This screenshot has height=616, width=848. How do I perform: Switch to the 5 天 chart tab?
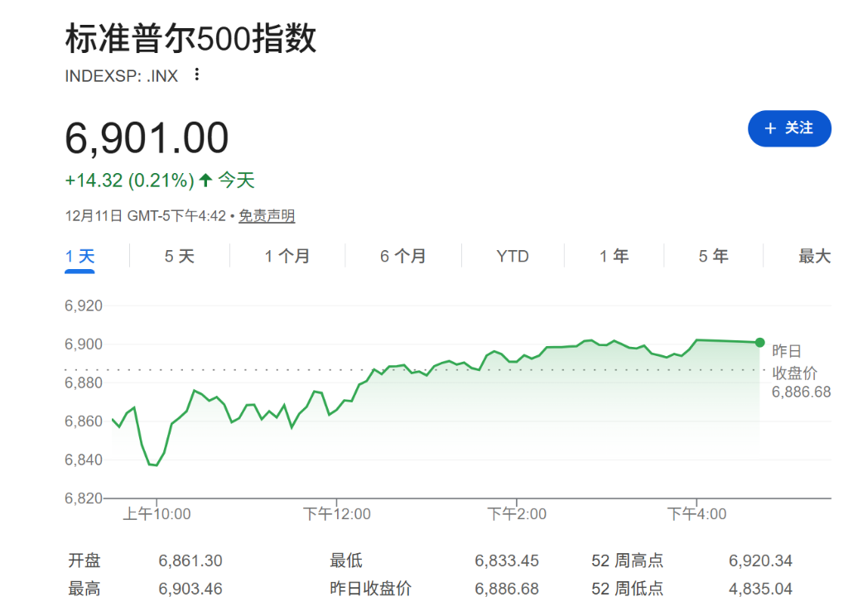(179, 256)
